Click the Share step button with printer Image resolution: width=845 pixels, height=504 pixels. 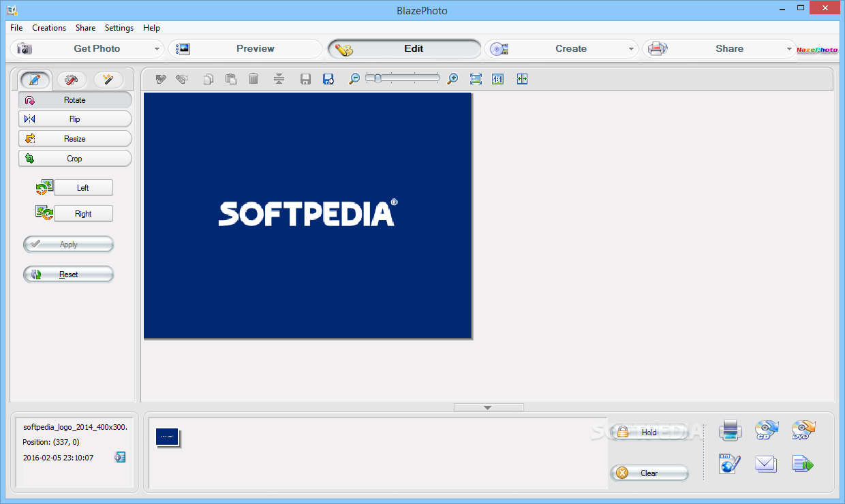click(719, 49)
